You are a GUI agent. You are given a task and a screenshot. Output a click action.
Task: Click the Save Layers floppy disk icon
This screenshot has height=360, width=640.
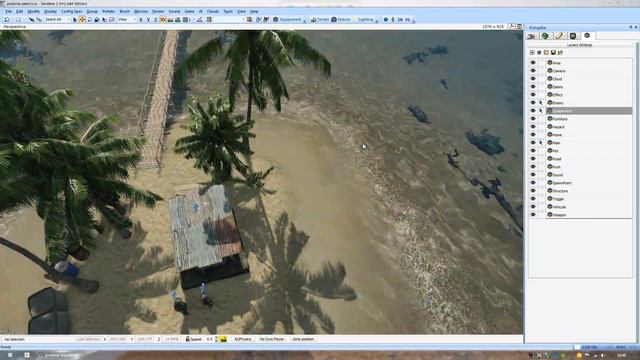[x=553, y=53]
